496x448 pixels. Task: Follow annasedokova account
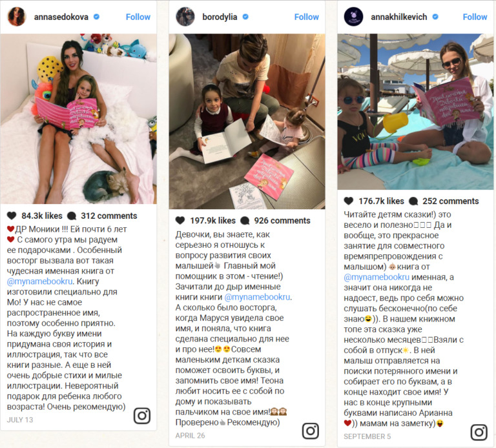tap(138, 17)
